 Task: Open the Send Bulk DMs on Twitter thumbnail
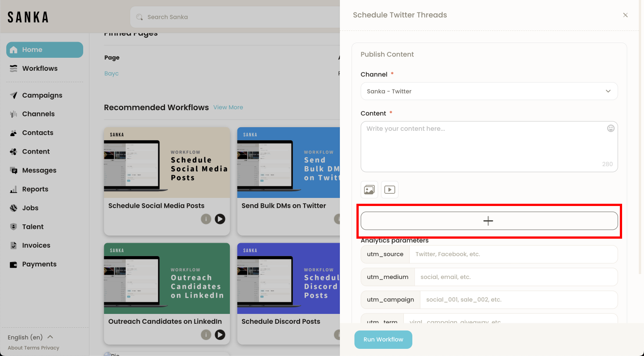point(288,163)
